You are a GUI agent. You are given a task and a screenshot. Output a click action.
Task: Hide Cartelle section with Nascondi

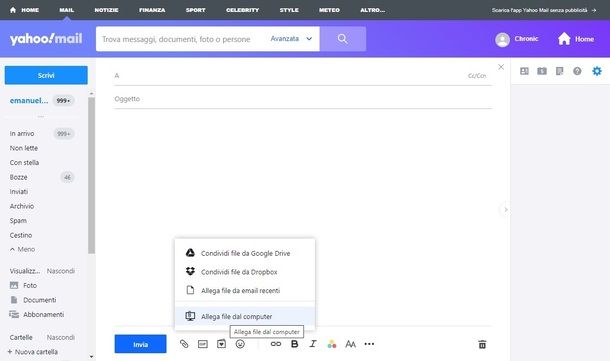click(x=61, y=337)
